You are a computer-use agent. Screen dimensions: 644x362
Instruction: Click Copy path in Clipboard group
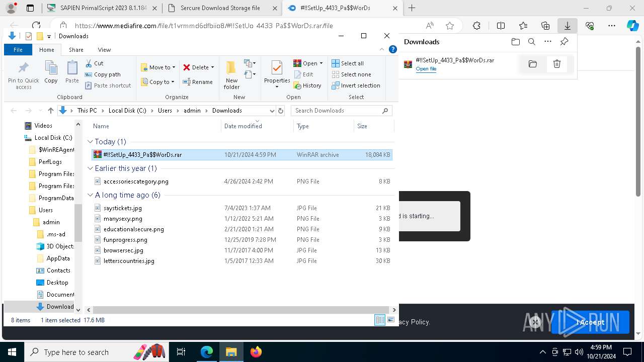103,74
